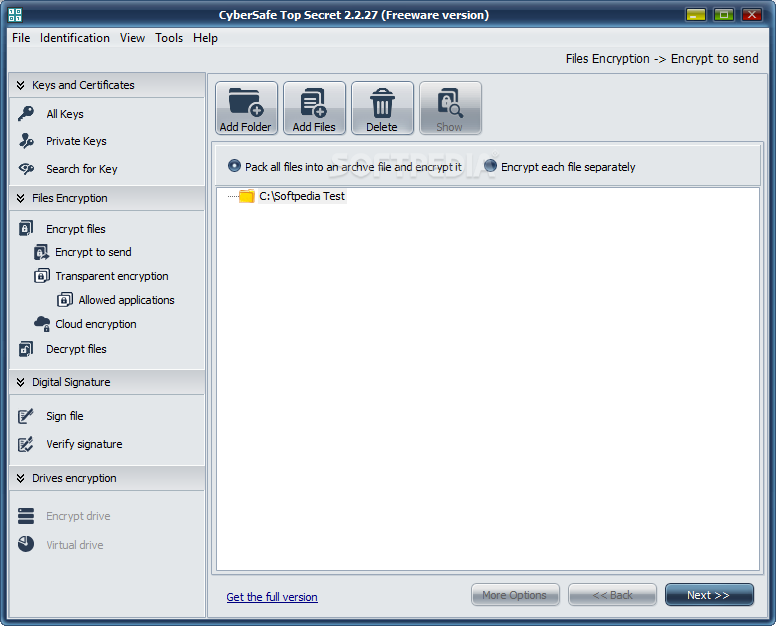Click the << Back button
776x626 pixels.
(612, 595)
